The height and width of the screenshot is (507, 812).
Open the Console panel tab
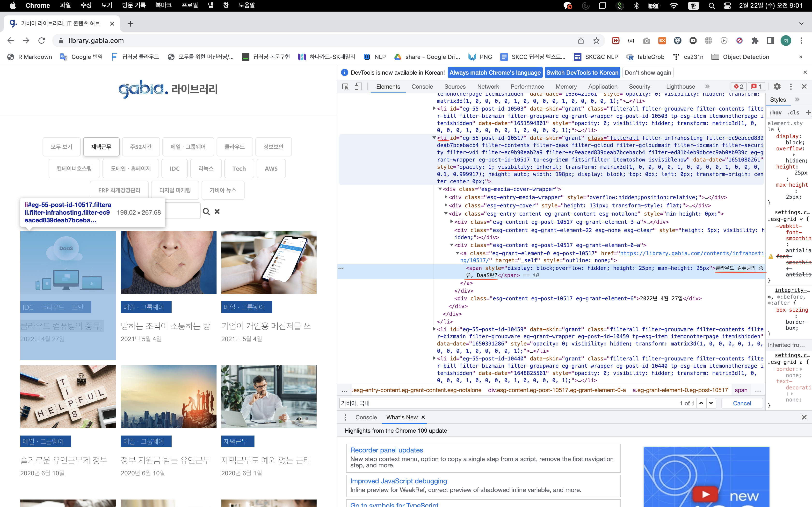coord(422,86)
